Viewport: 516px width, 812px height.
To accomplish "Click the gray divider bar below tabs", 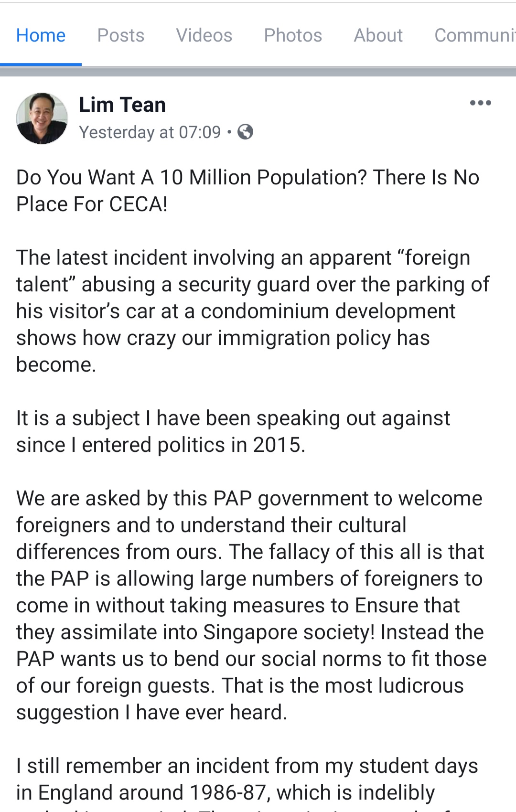I will pyautogui.click(x=258, y=72).
